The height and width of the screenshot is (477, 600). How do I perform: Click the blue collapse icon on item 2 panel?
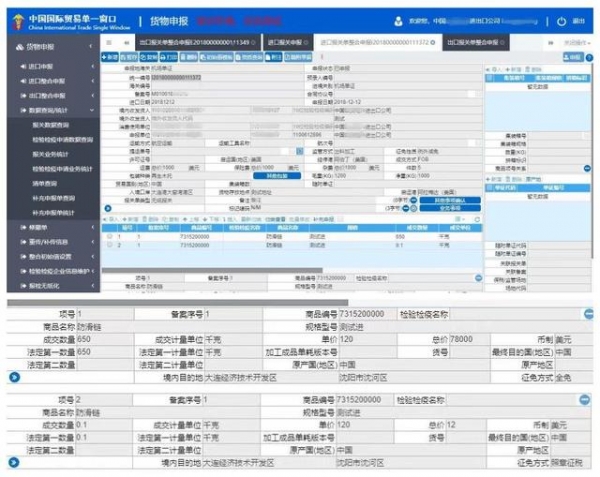585,399
